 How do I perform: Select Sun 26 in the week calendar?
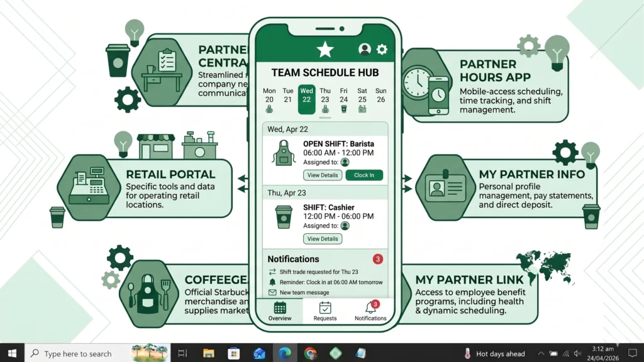click(x=380, y=96)
